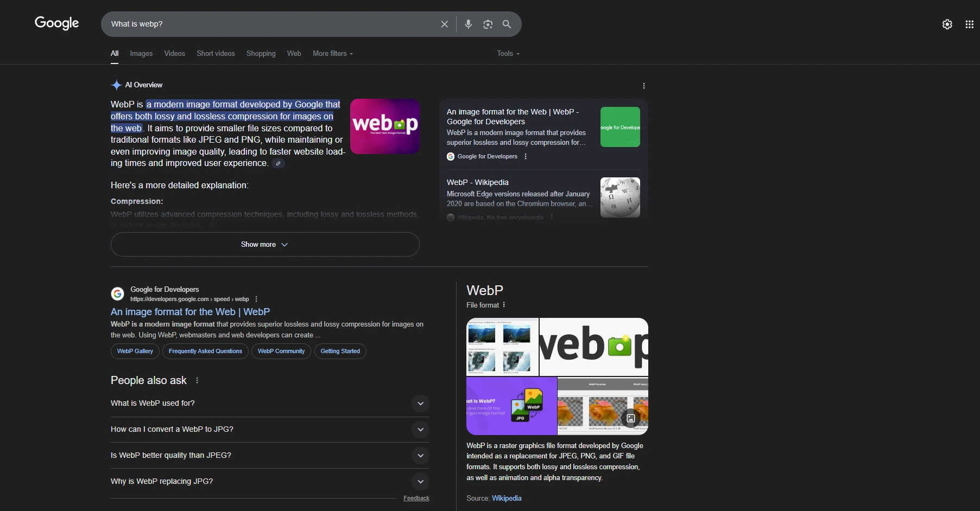Click the Google logo
The height and width of the screenshot is (511, 980).
(56, 23)
